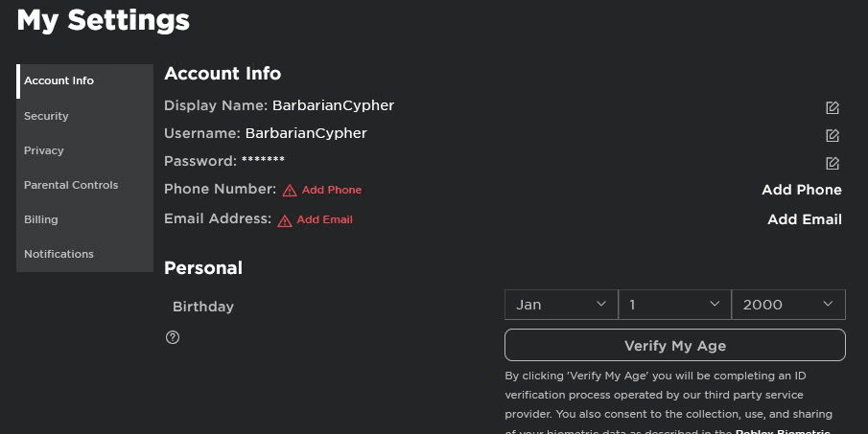This screenshot has width=868, height=434.
Task: Click the red Add Phone link
Action: point(332,190)
